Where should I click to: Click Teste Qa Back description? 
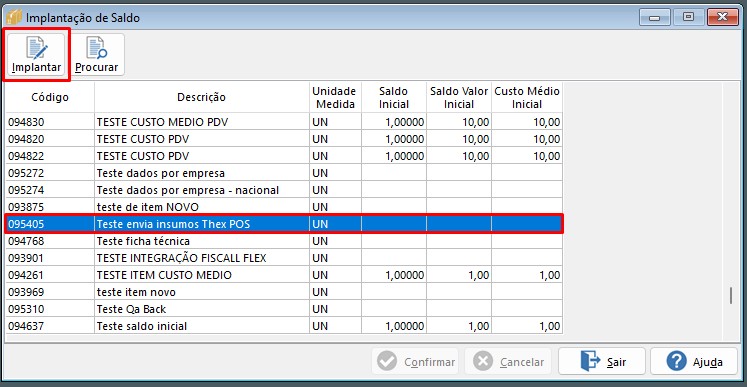click(131, 309)
